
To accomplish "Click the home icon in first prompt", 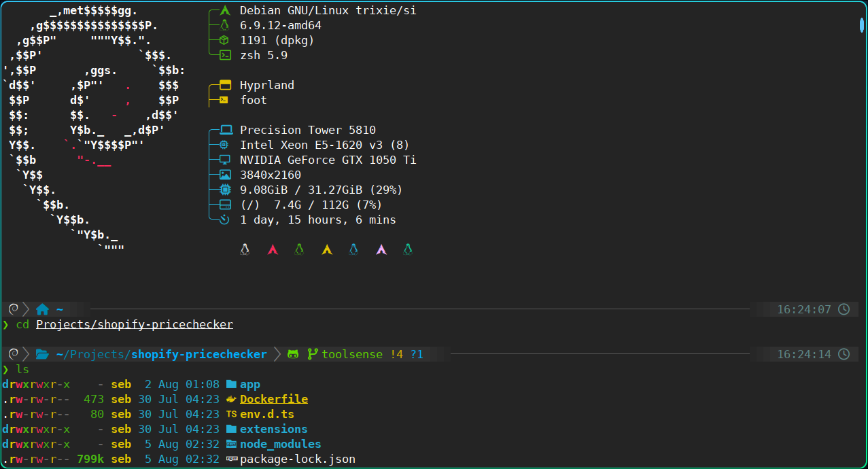I will point(42,309).
